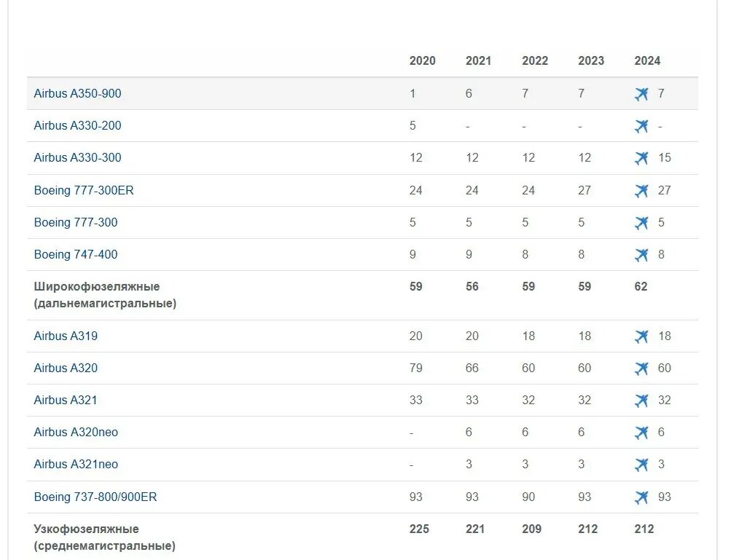The height and width of the screenshot is (560, 755).
Task: Click the airplane icon in Boeing 747-400 row
Action: 641,254
